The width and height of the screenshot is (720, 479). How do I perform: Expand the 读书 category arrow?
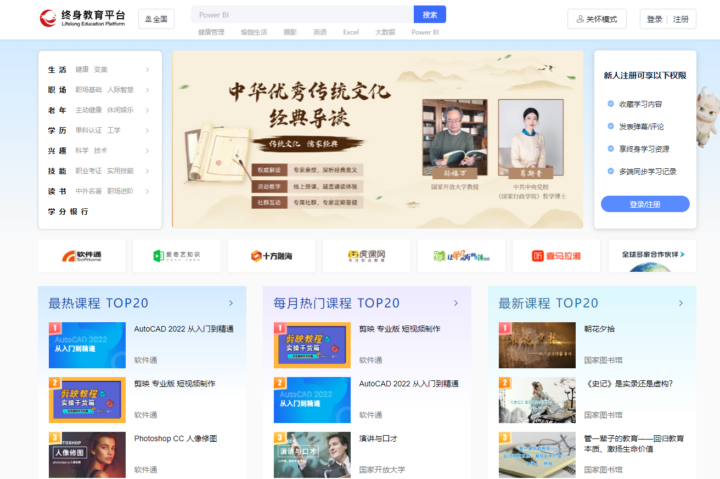[x=147, y=191]
